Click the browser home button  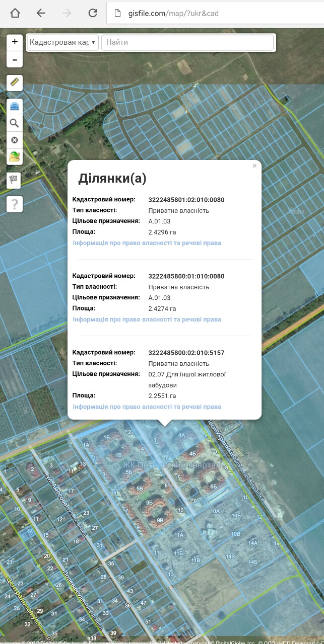pos(15,14)
